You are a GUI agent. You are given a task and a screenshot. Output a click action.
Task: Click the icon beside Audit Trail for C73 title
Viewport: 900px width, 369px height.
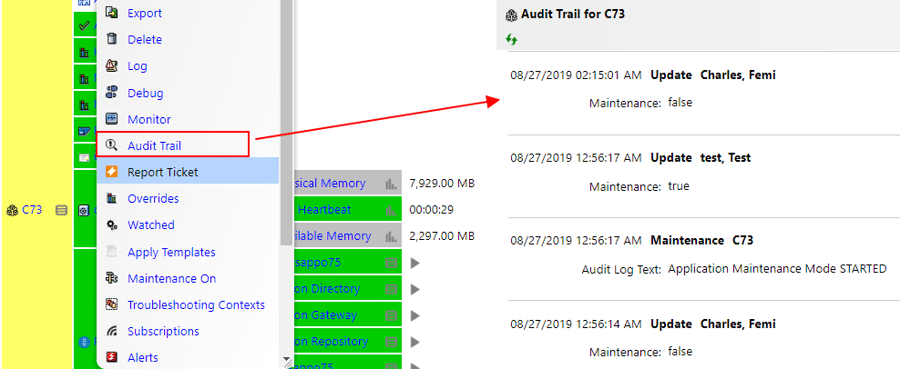pyautogui.click(x=511, y=15)
